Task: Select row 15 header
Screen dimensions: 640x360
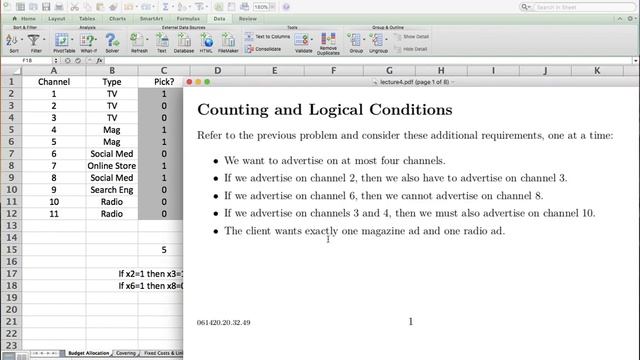Action: (11, 250)
